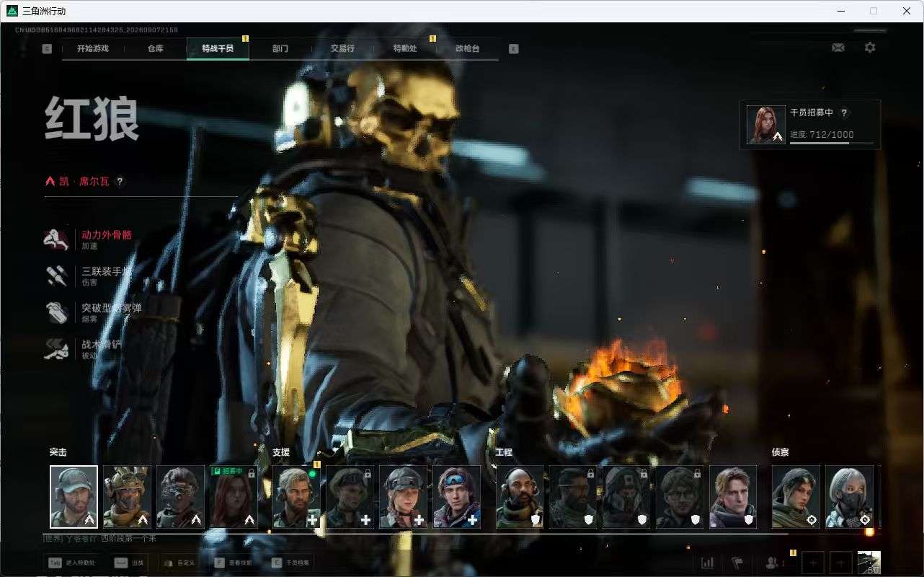Image resolution: width=924 pixels, height=577 pixels.
Task: Click the player avatar thumbnail in the bottom corner
Action: (x=869, y=563)
